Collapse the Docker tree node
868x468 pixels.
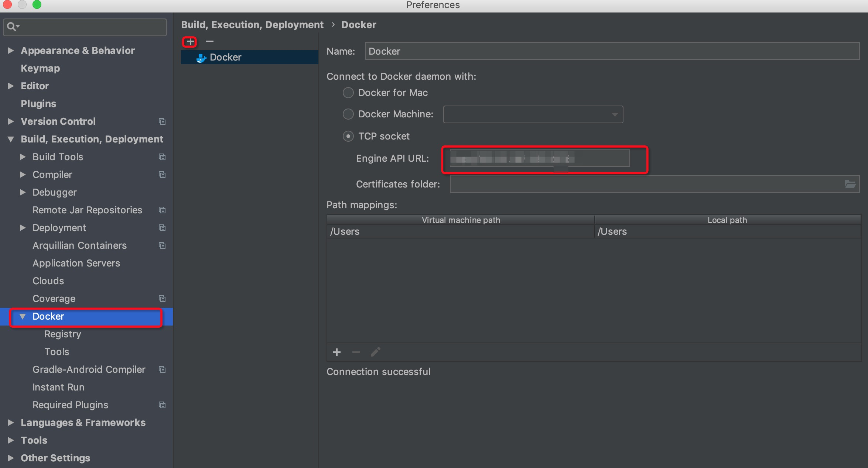tap(23, 316)
